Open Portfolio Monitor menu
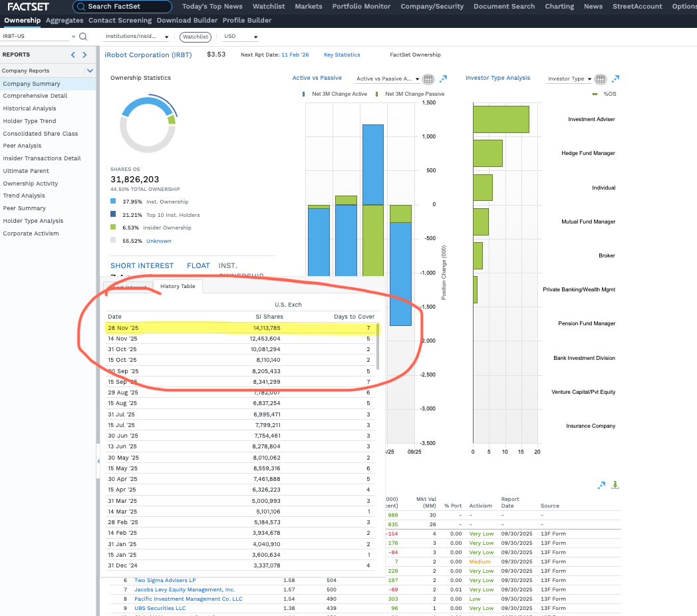 [x=361, y=7]
